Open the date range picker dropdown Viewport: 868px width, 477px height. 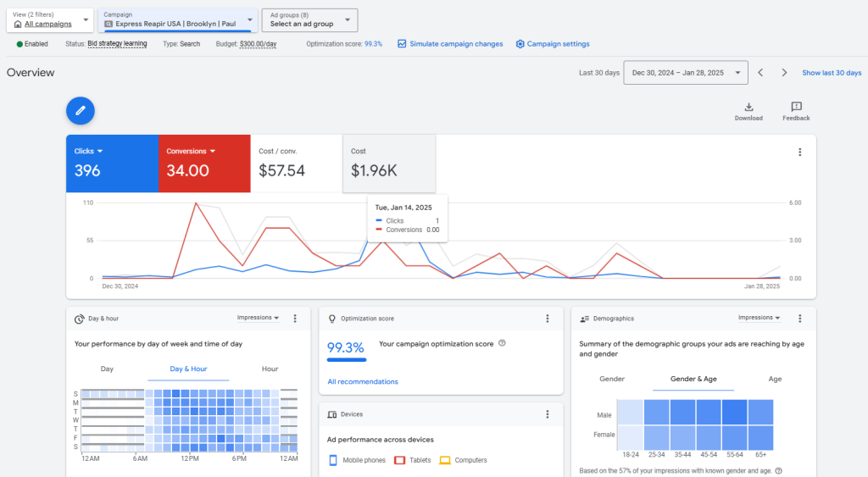(685, 73)
